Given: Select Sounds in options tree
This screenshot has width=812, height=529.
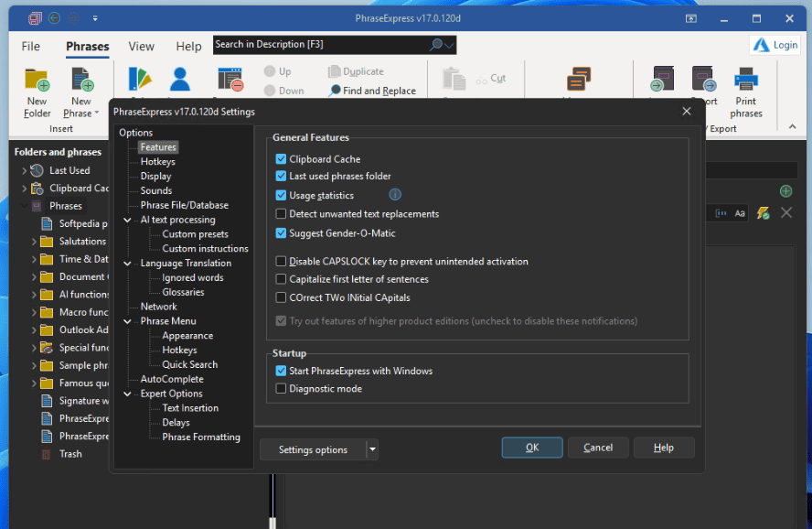Looking at the screenshot, I should click(156, 190).
